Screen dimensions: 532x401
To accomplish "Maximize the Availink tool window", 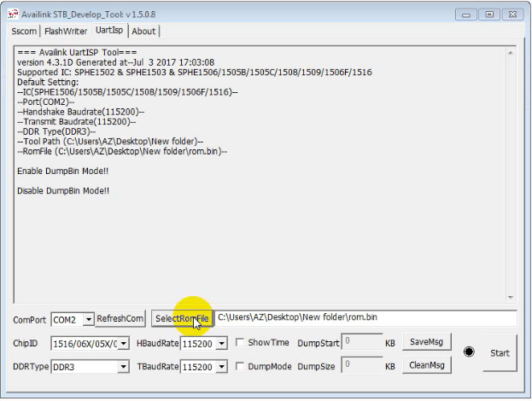I will [489, 15].
